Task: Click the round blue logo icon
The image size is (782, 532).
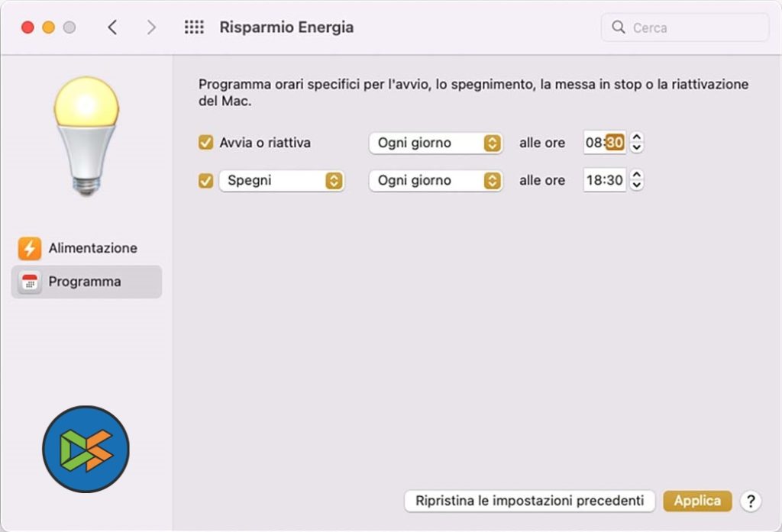Action: point(86,449)
